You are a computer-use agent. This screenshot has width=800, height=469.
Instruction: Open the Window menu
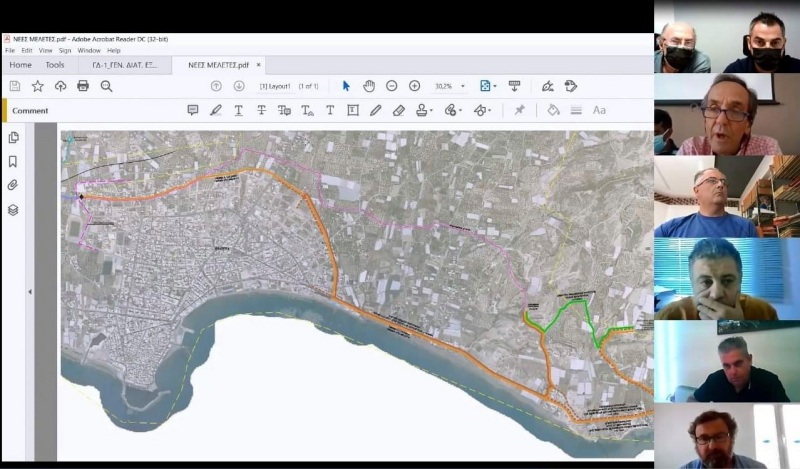[89, 51]
